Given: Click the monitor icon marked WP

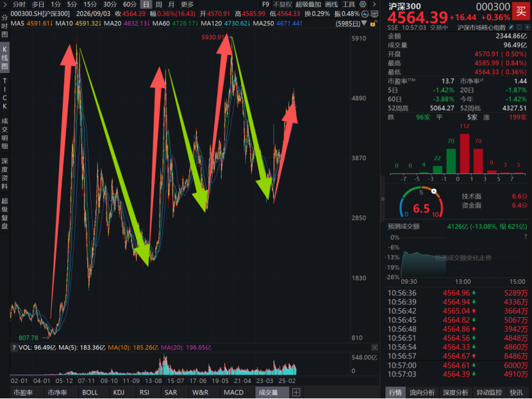Looking at the screenshot, I should point(374,14).
